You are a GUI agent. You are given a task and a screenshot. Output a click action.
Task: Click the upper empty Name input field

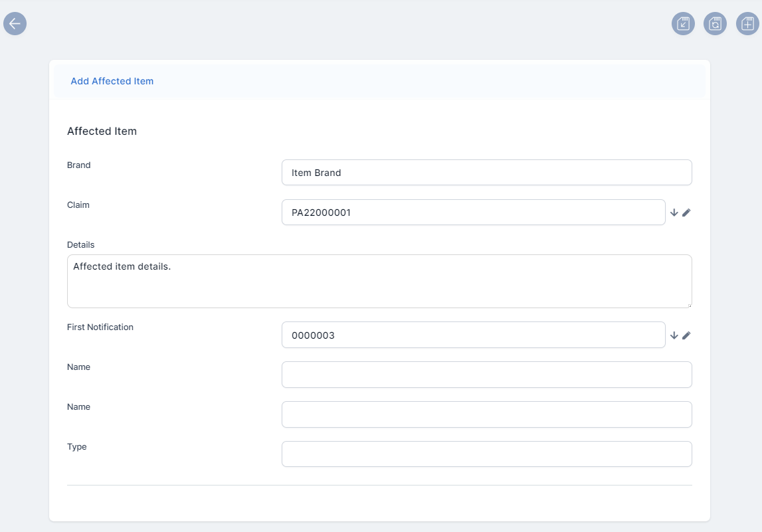point(486,375)
